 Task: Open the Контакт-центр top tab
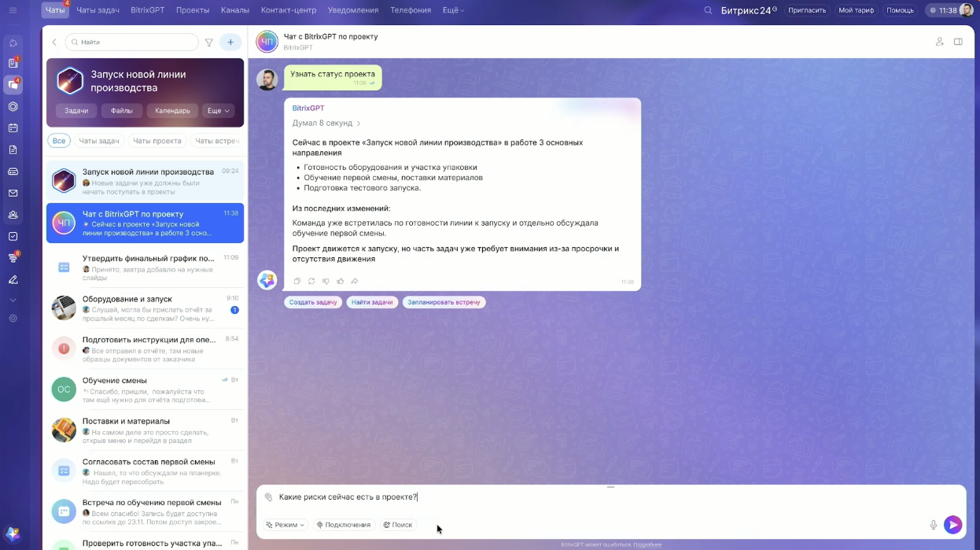[x=289, y=10]
